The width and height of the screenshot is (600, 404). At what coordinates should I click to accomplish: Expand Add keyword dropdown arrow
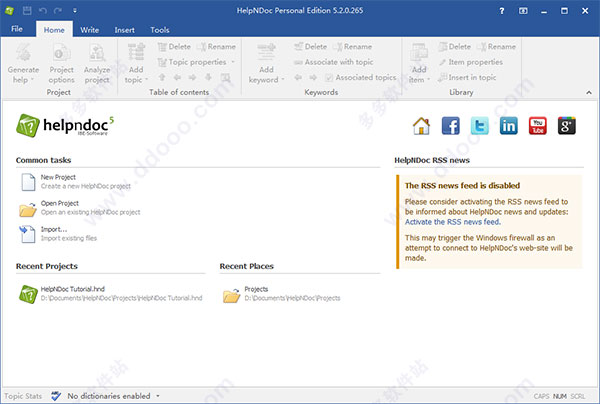[283, 80]
